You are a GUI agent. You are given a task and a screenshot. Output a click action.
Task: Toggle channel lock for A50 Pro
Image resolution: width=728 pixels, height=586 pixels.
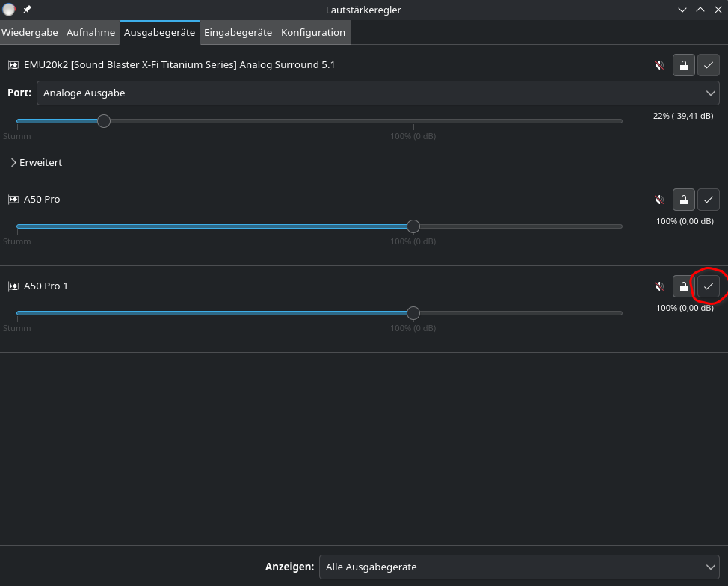(683, 200)
